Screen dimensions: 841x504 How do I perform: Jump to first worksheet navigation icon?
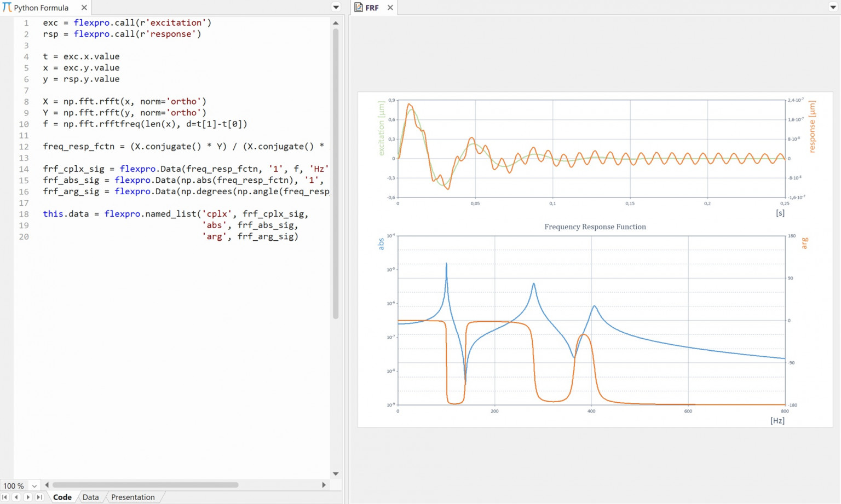(5, 497)
